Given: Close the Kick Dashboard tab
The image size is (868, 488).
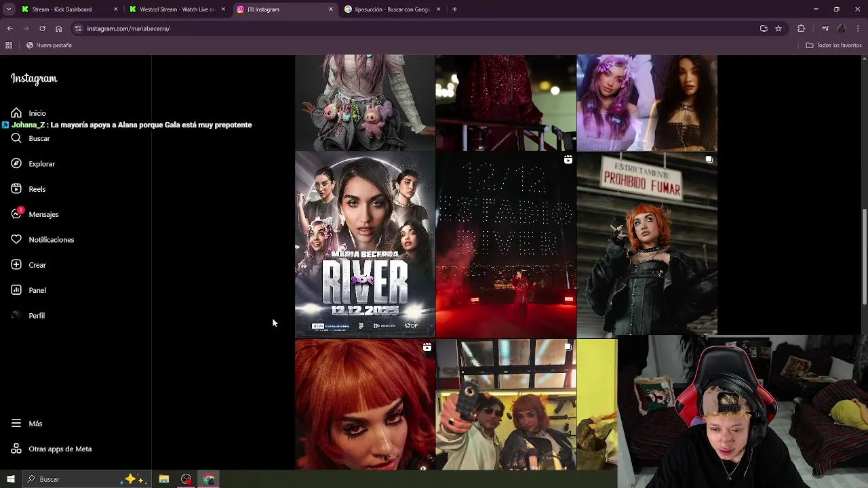Looking at the screenshot, I should pos(115,9).
